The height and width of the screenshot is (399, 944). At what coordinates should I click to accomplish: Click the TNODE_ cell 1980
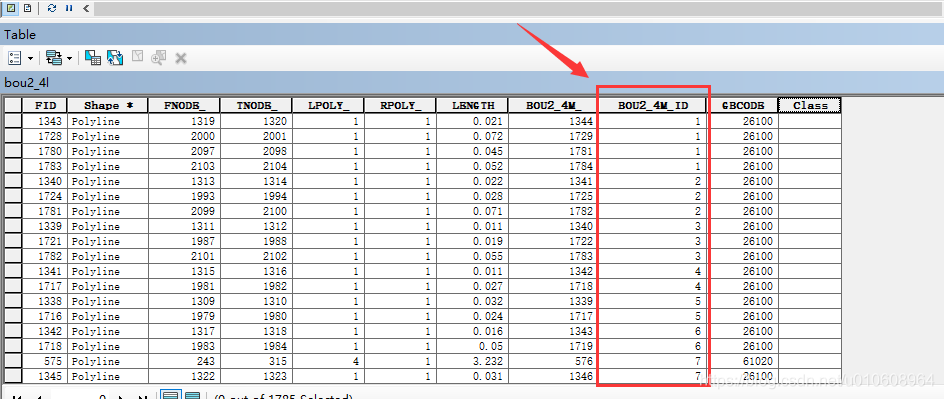[256, 317]
